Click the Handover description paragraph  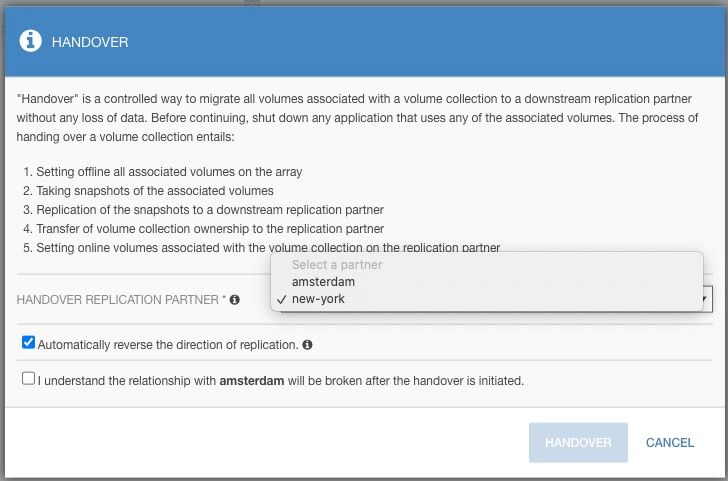coord(357,118)
